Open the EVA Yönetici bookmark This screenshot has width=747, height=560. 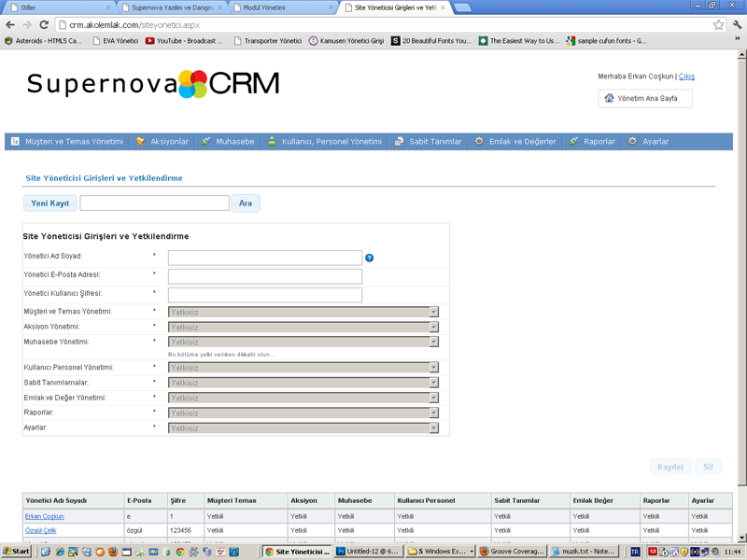tap(116, 41)
